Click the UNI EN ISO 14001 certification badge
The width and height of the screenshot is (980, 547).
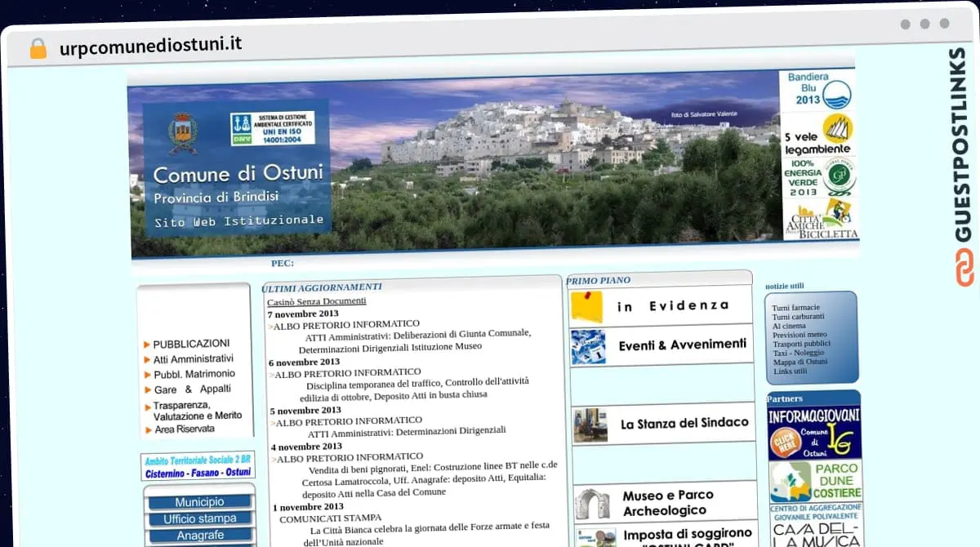click(272, 128)
